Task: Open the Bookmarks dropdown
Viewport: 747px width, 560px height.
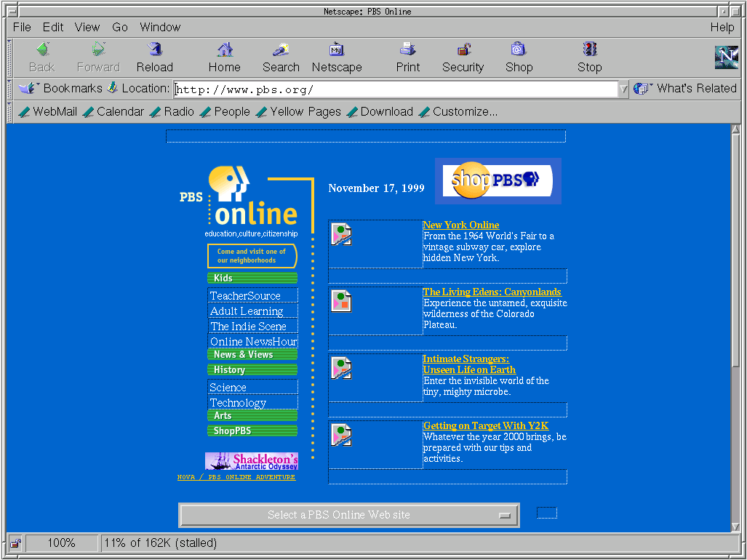Action: click(61, 89)
